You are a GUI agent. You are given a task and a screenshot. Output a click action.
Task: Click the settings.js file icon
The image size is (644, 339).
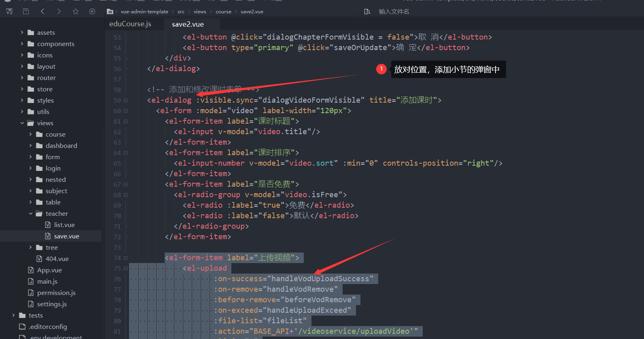click(x=31, y=304)
